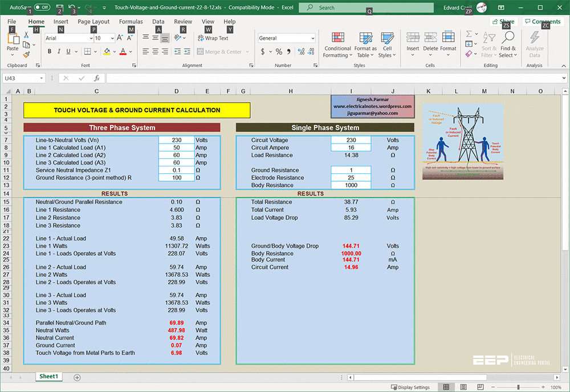570x392 pixels.
Task: Open the Fill Color dropdown arrow
Action: (114, 52)
